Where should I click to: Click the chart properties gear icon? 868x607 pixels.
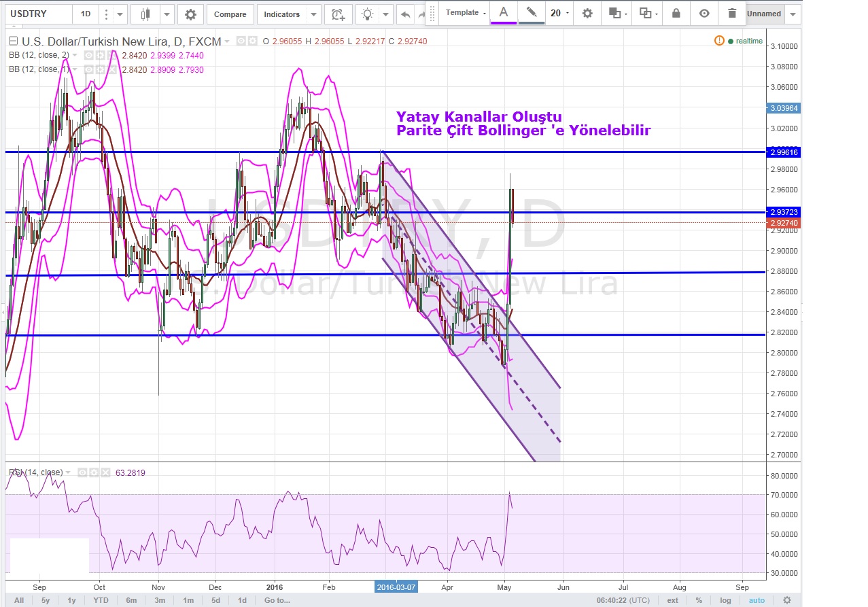coord(190,14)
